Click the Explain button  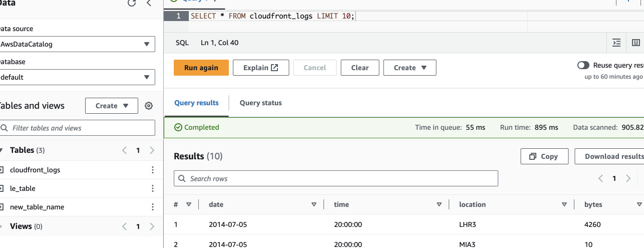tap(261, 68)
